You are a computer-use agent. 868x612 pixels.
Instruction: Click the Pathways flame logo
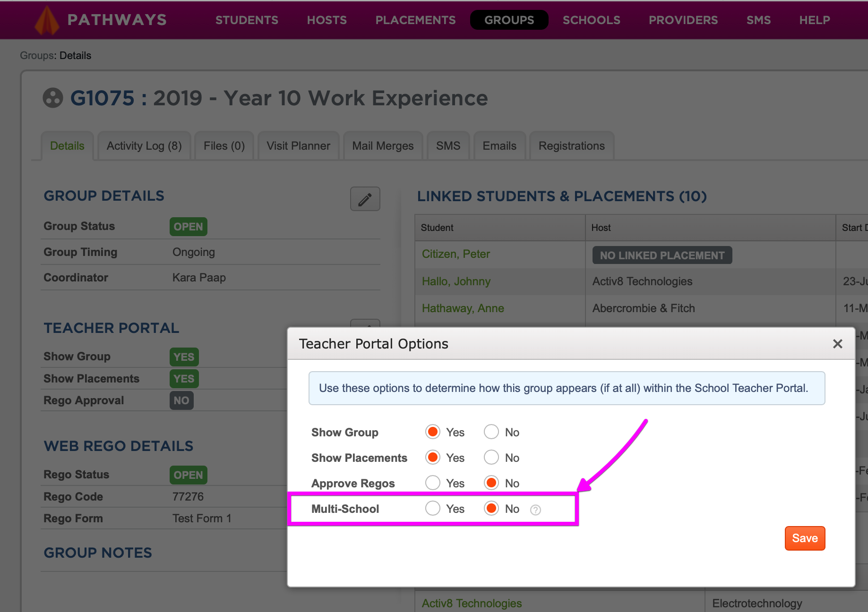point(47,20)
